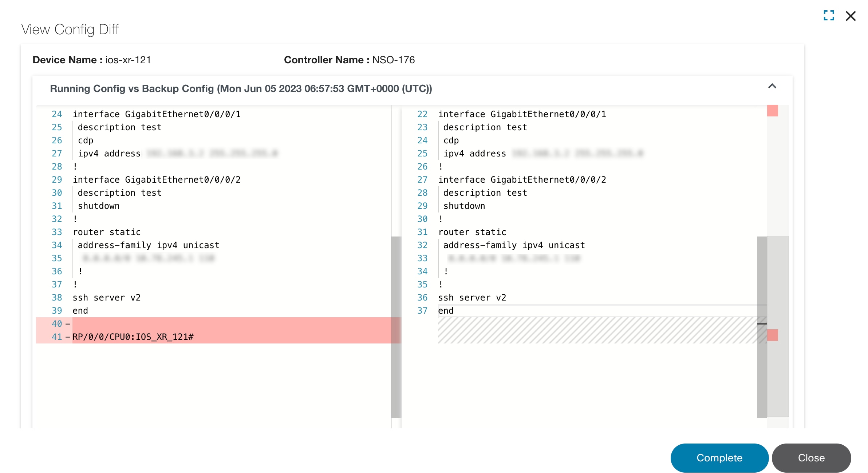The image size is (868, 473).
Task: Click the removed empty line 40 in the left pane
Action: [218, 324]
